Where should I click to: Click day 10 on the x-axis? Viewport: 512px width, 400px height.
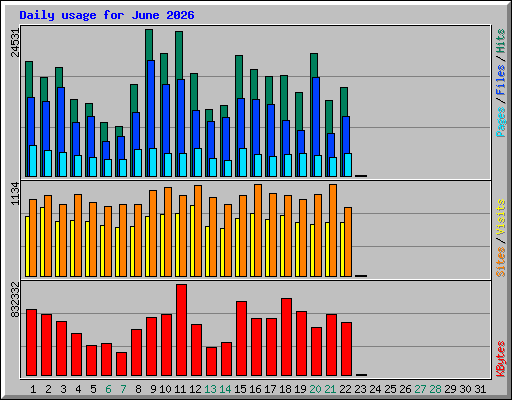(x=165, y=389)
